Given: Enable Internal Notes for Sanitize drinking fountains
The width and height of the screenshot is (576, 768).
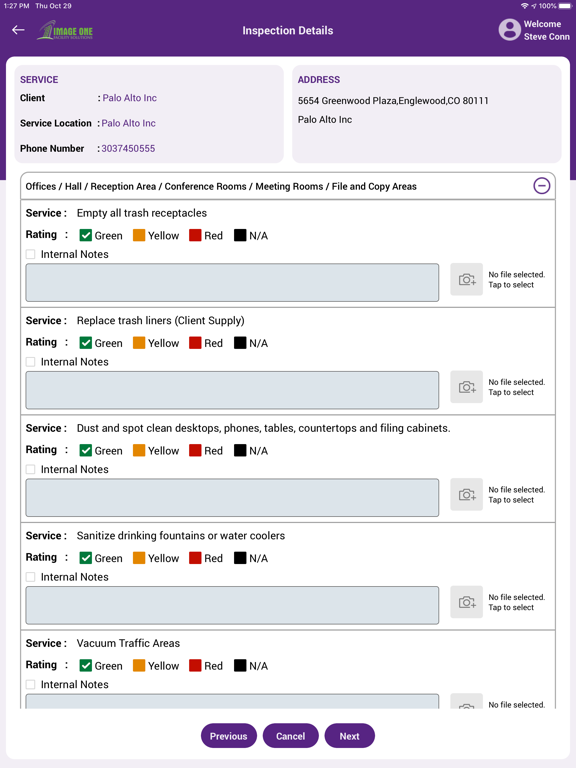Looking at the screenshot, I should (x=30, y=577).
